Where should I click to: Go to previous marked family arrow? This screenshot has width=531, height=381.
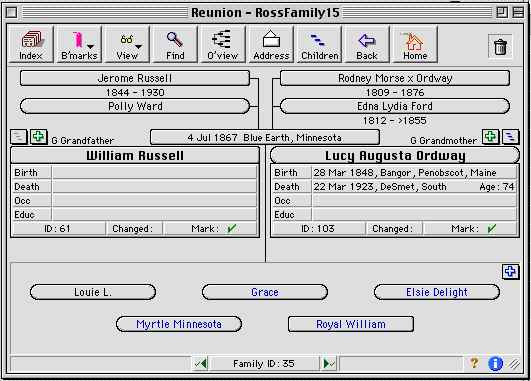[x=200, y=364]
